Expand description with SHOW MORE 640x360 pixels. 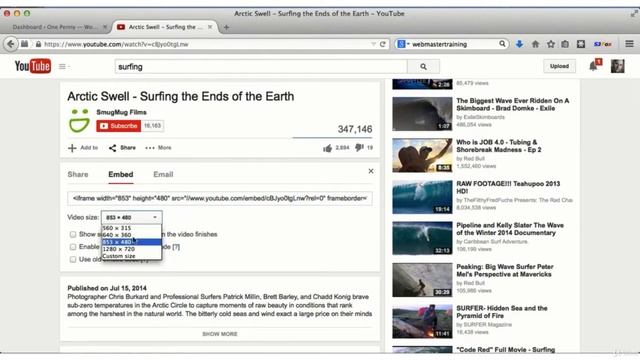pyautogui.click(x=220, y=334)
